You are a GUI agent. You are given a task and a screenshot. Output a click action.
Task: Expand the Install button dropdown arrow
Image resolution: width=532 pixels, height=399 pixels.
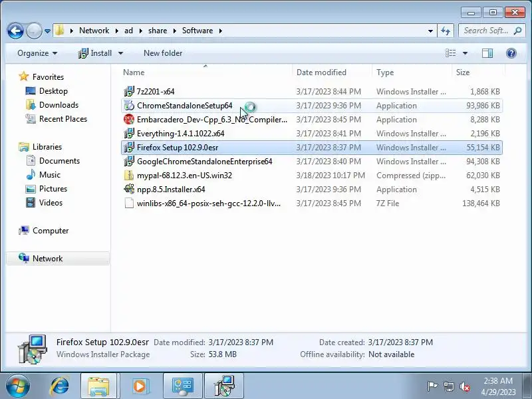(x=120, y=53)
